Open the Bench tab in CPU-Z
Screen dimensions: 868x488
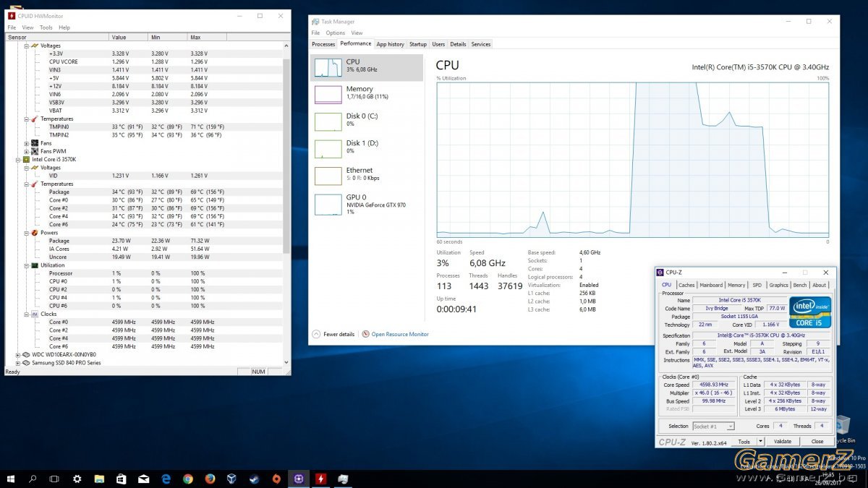(800, 285)
